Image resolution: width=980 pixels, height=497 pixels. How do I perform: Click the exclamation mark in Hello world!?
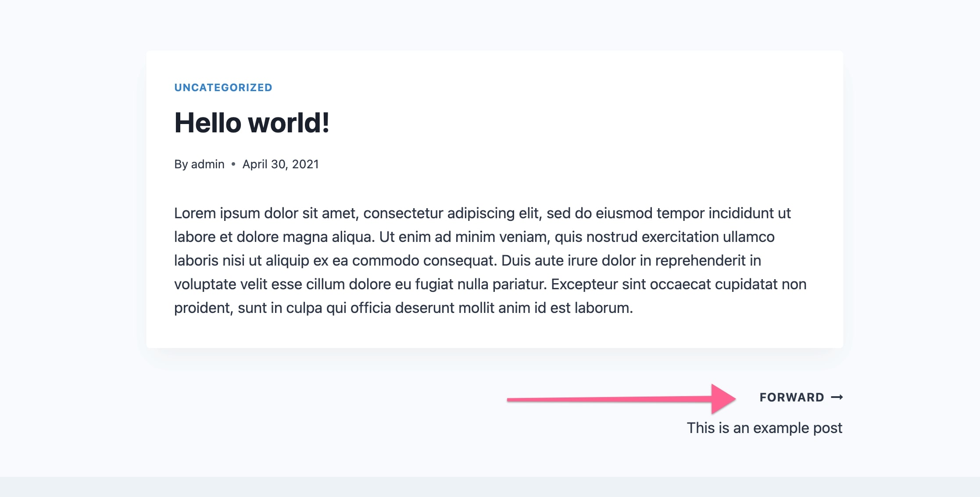pyautogui.click(x=325, y=123)
